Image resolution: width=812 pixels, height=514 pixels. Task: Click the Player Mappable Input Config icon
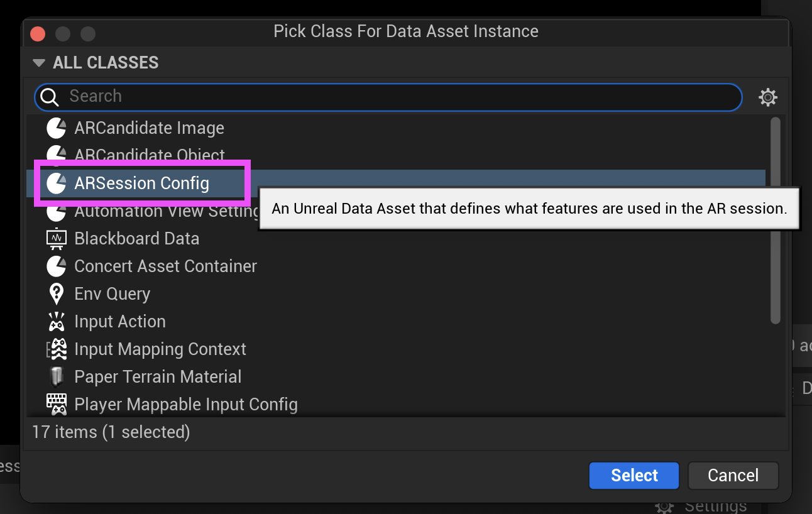pyautogui.click(x=57, y=404)
